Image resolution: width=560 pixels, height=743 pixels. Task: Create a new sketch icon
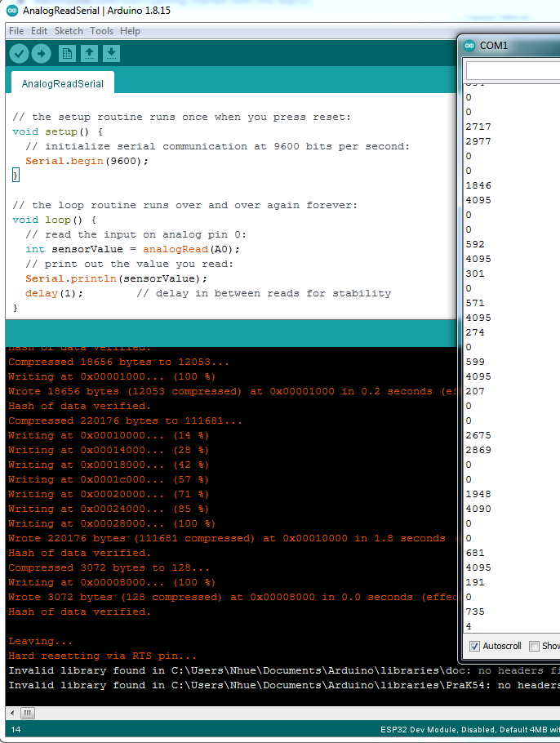pos(67,54)
